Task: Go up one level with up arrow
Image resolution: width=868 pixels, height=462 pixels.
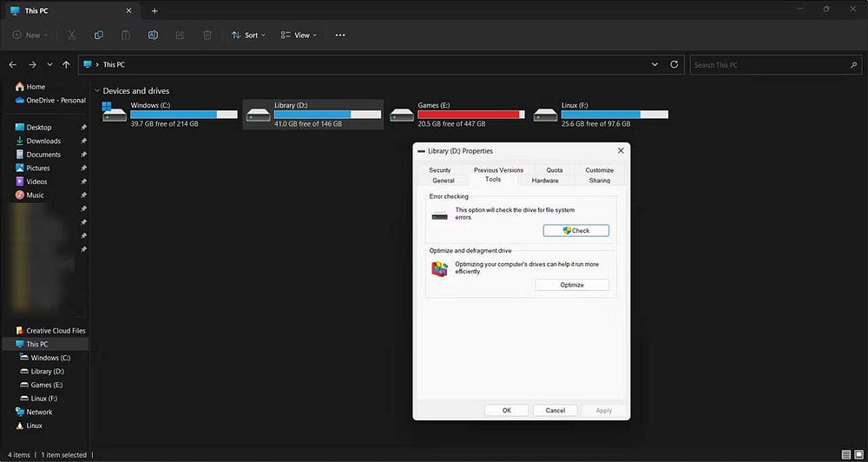Action: tap(66, 65)
